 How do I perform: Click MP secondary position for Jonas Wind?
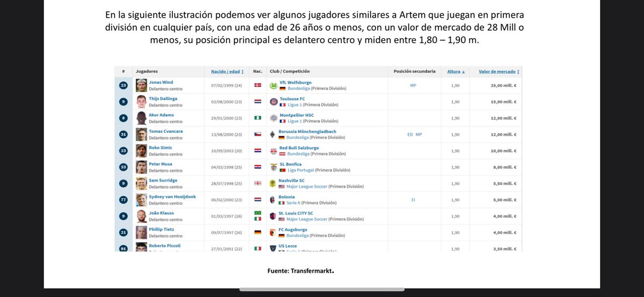pyautogui.click(x=413, y=85)
